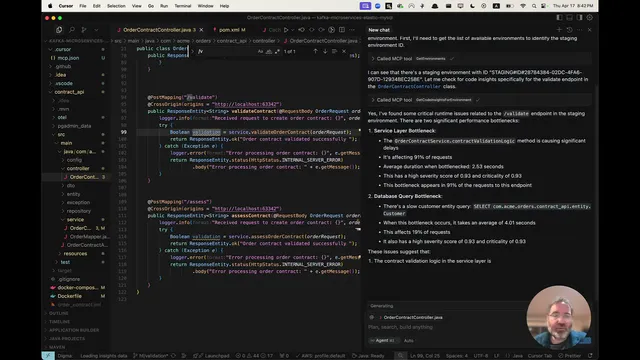Viewport: 640px width, 360px height.
Task: Toggle Use Regular Expression in find widget
Action: click(x=277, y=51)
